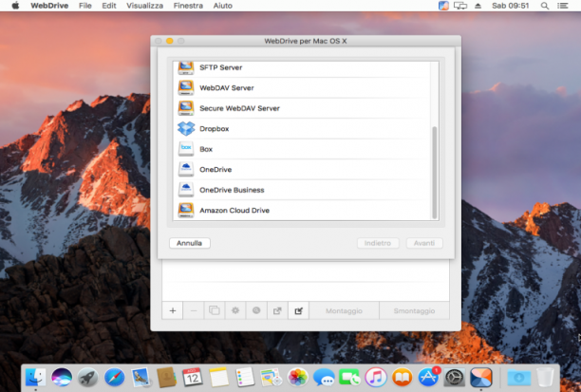Screen dimensions: 581x392
Task: Open Mail from the Dock
Action: tap(141, 378)
